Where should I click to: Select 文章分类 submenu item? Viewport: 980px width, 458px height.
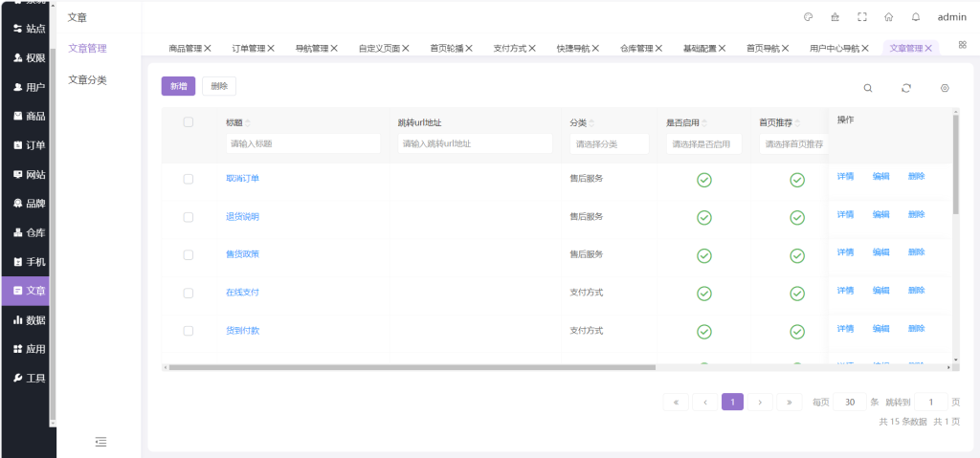pos(87,80)
